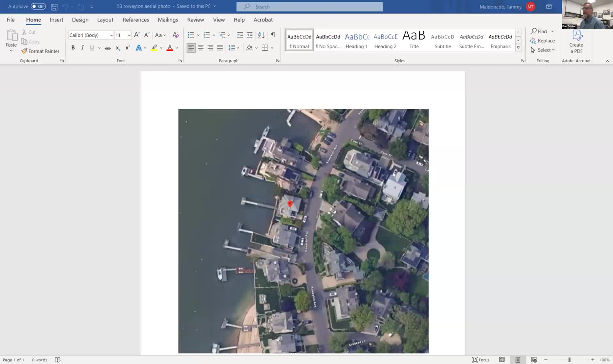Click the Clear All Formatting icon
The width and height of the screenshot is (613, 364).
tap(176, 35)
